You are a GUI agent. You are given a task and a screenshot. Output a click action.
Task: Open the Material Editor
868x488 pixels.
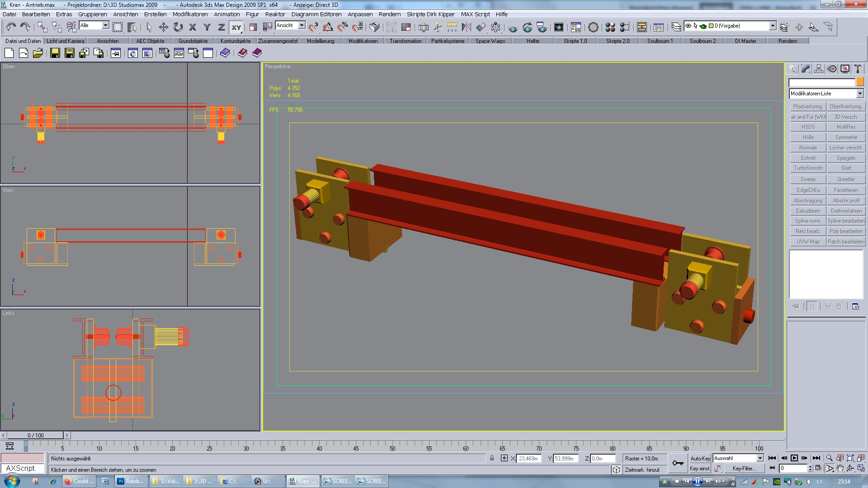click(x=610, y=28)
